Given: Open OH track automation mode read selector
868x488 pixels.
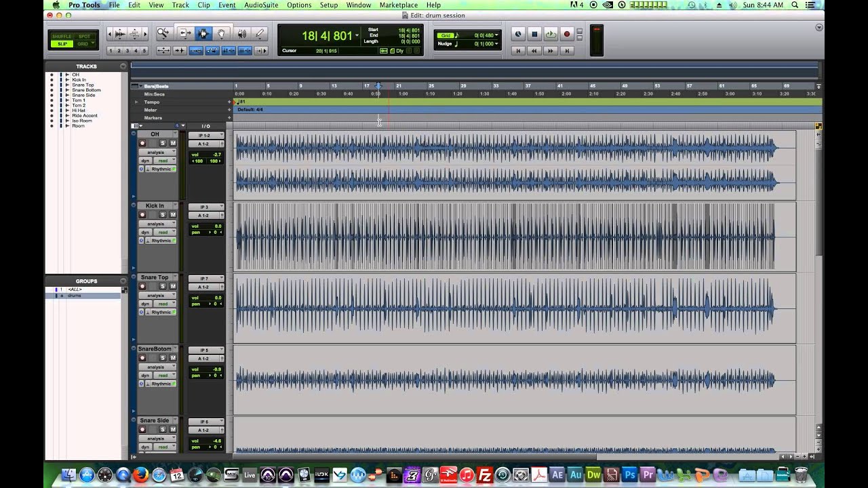Looking at the screenshot, I should coord(165,161).
